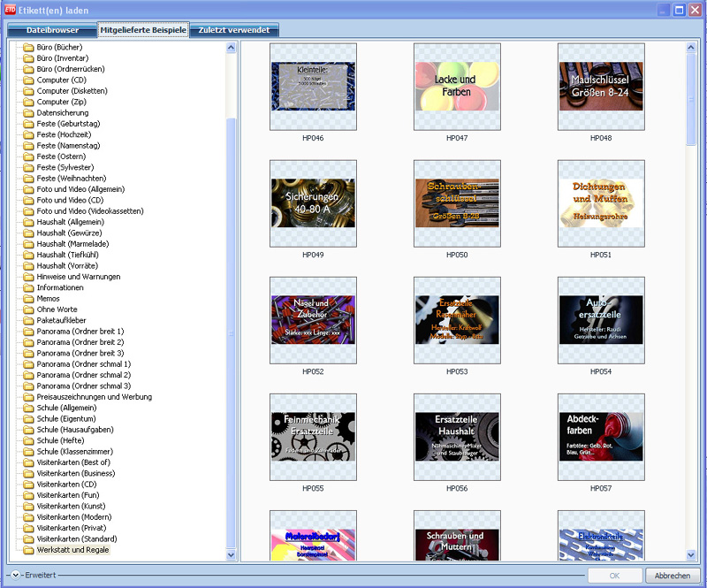
Task: Click folder icon next to Paketaufkleber
Action: click(x=28, y=320)
